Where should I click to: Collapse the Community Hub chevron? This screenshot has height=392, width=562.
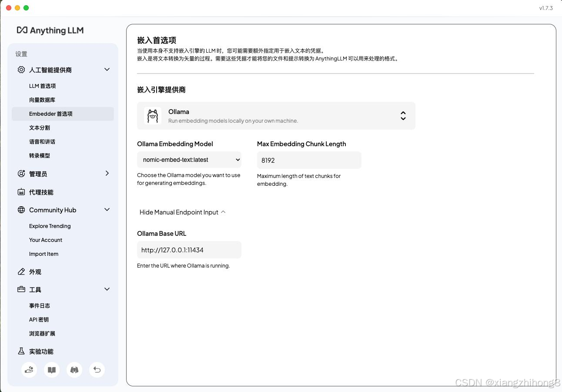107,210
